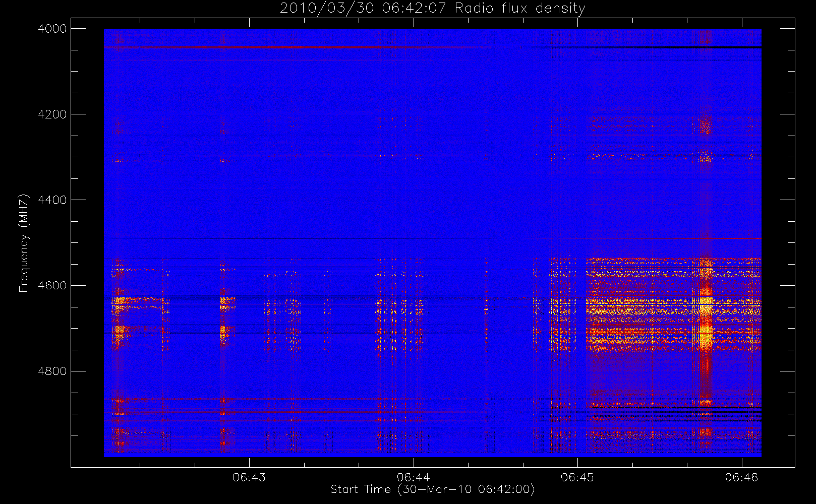
Task: Click the 06:44 time tick label
Action: [x=413, y=477]
